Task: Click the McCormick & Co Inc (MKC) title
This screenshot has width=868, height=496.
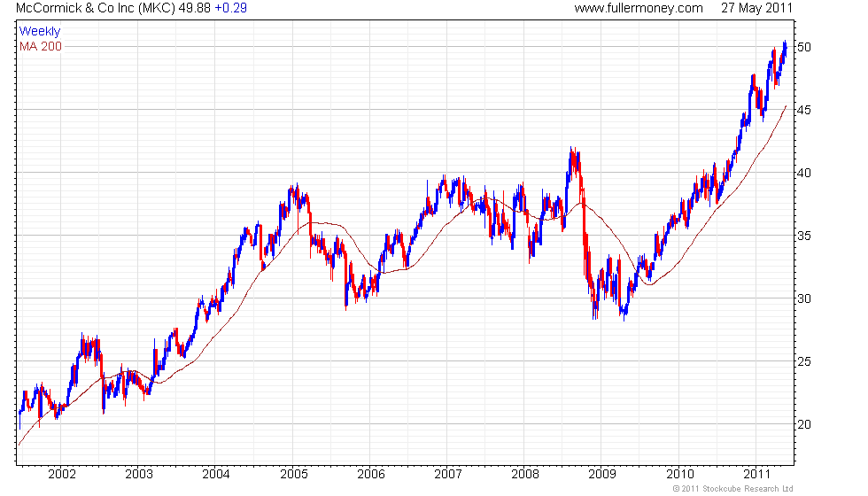Action: pyautogui.click(x=96, y=8)
